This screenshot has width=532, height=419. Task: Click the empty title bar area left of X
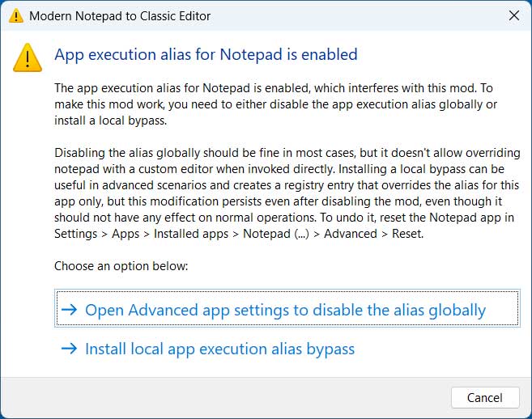[364, 15]
